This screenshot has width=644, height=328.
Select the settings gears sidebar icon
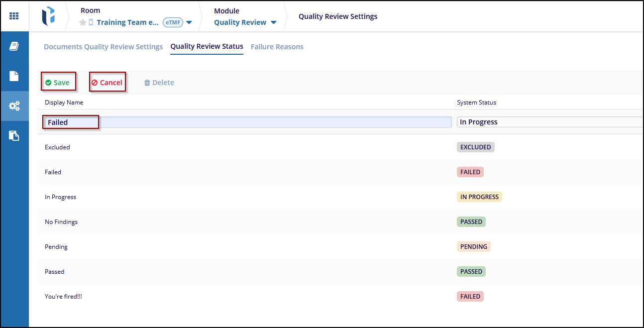(x=14, y=106)
